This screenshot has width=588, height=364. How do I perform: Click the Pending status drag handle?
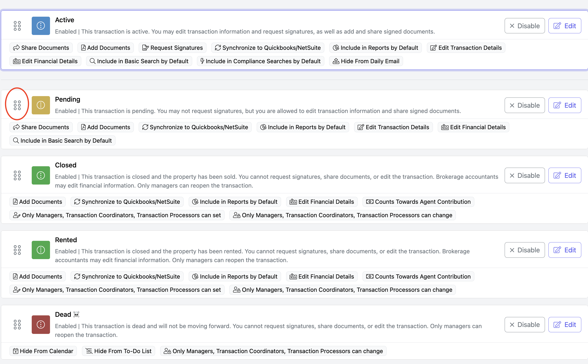[x=17, y=105]
